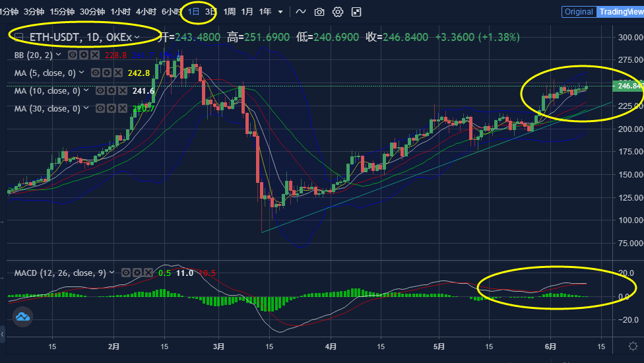Hide the MA (30, close, 0) line
This screenshot has height=363, width=644.
[100, 108]
